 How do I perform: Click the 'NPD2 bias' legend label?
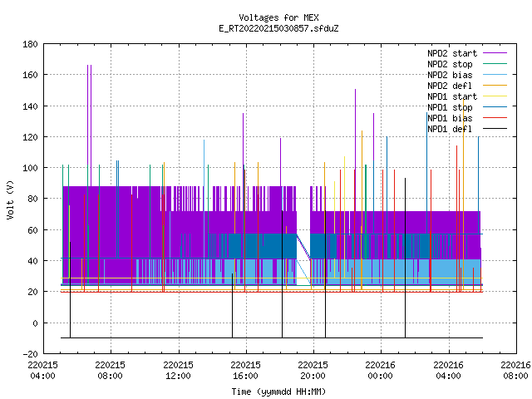[450, 75]
